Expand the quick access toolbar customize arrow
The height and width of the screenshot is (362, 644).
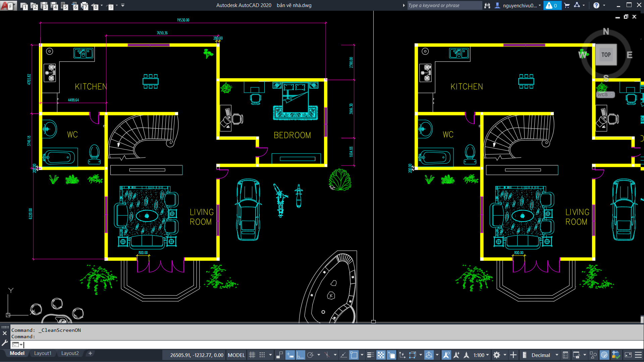pos(123,5)
